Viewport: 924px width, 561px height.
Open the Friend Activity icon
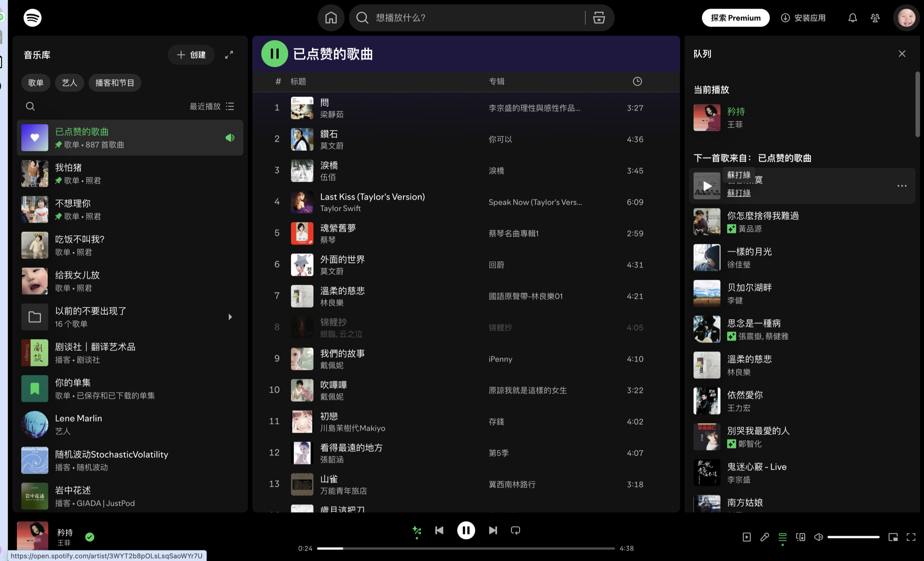875,18
